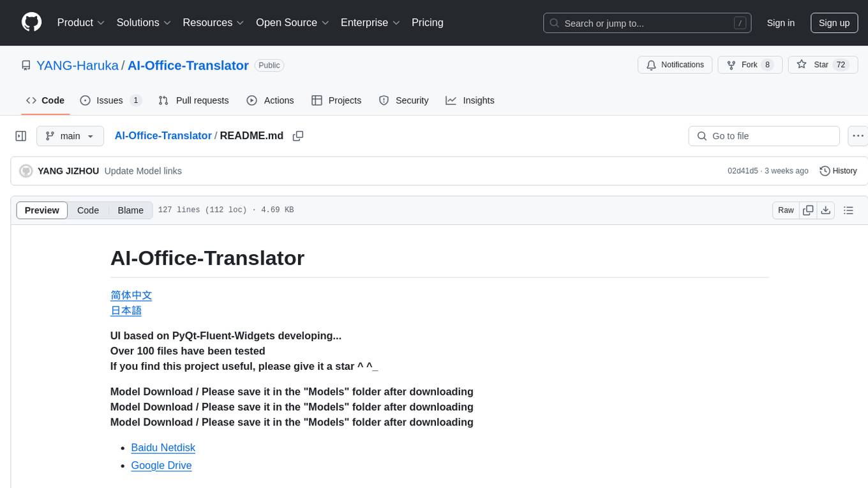Switch to the Security tab

[x=403, y=100]
